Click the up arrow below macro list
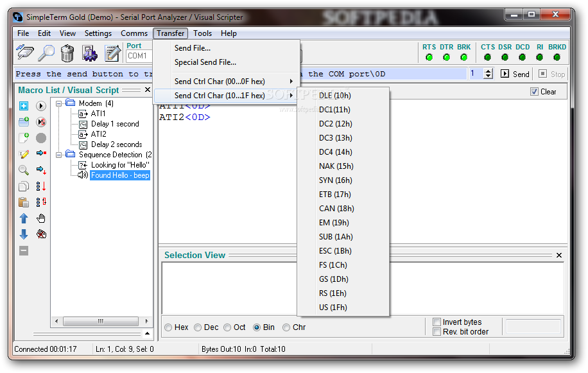The width and height of the screenshot is (588, 373). coord(148,333)
